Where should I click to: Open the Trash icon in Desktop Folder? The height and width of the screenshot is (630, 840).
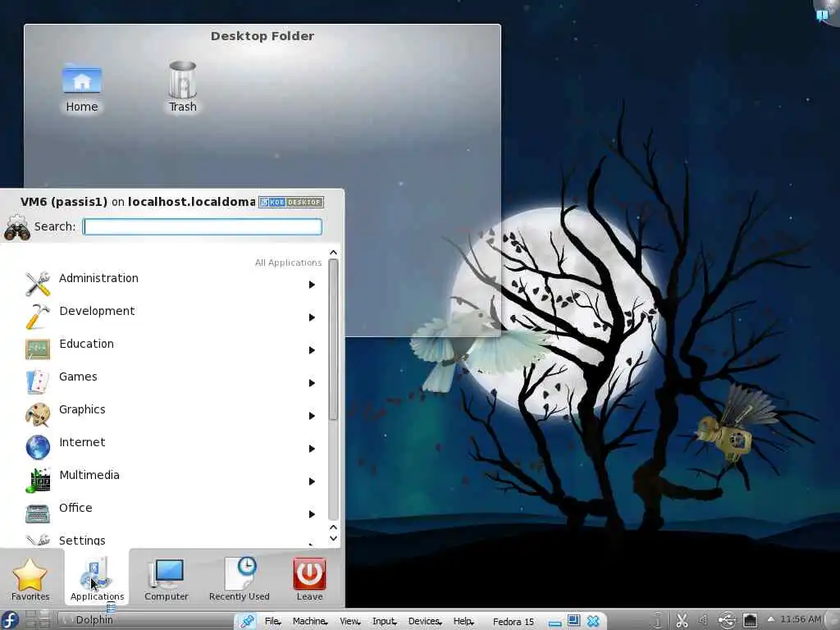click(183, 80)
